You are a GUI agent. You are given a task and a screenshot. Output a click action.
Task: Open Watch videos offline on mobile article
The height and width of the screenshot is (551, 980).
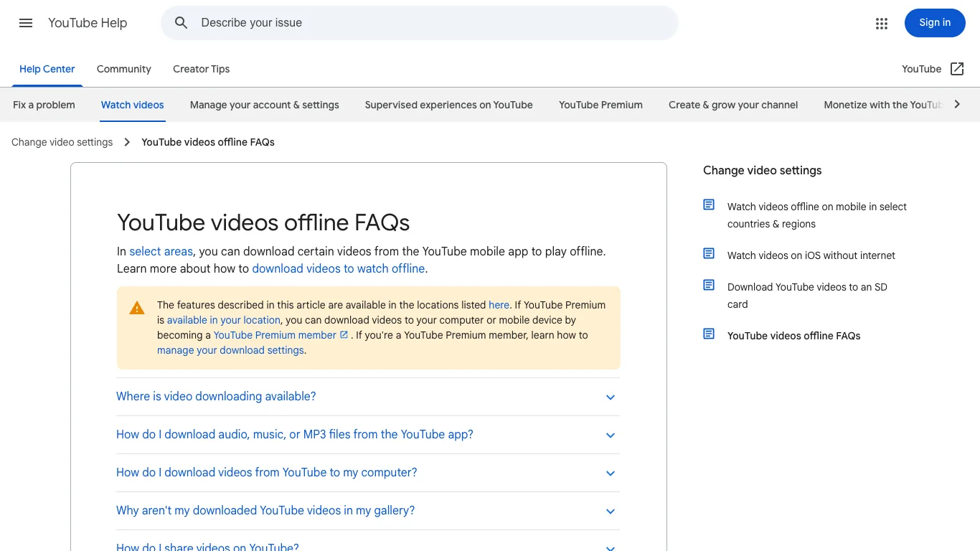[817, 215]
